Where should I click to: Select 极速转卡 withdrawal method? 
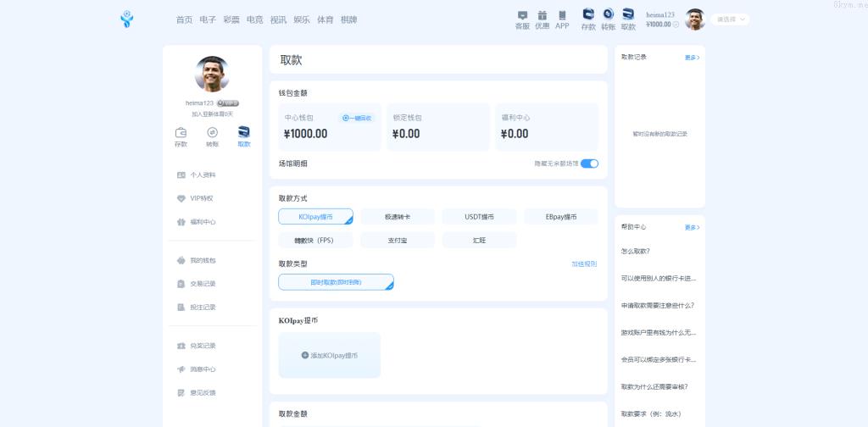398,217
